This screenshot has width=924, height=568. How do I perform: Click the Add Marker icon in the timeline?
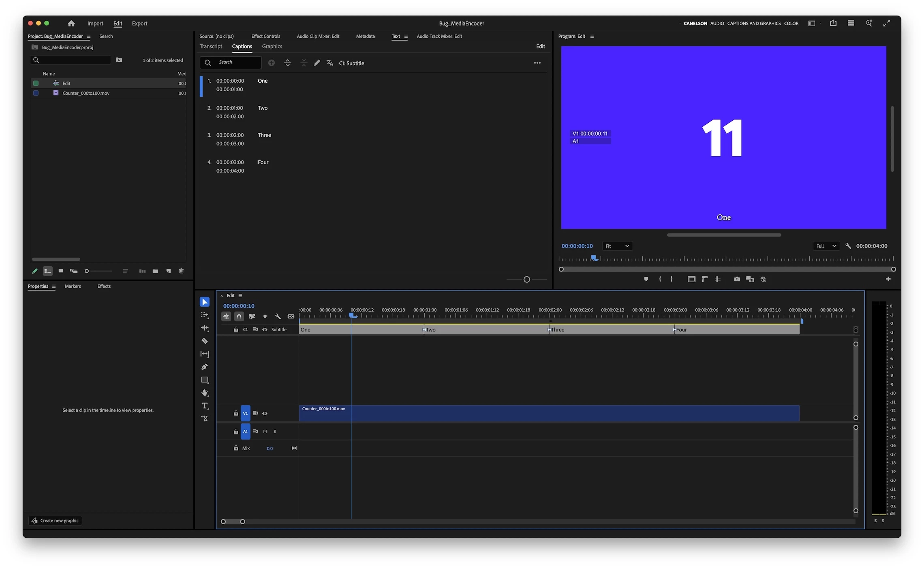point(265,316)
